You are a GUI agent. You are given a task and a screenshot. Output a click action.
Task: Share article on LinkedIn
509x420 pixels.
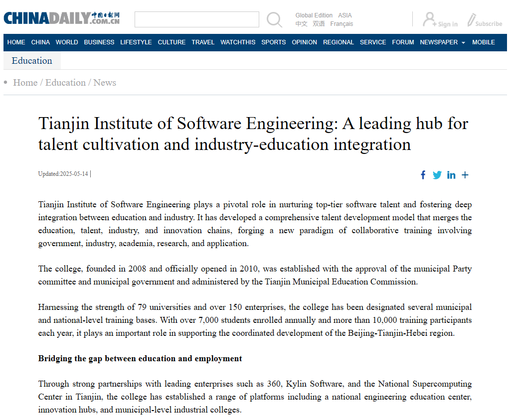[x=451, y=175]
